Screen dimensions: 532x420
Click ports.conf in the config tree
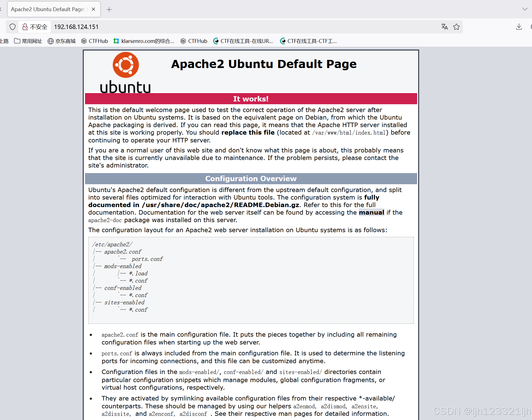click(147, 259)
